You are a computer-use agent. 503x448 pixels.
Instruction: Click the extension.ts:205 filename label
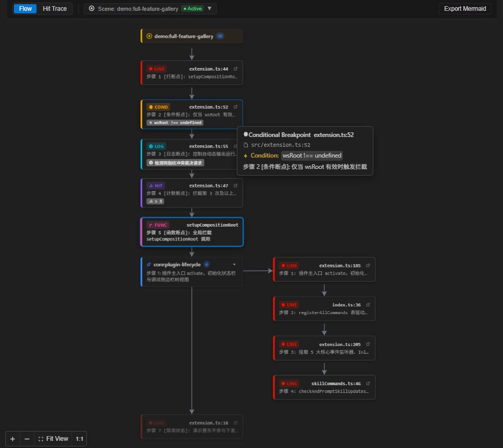[340, 344]
